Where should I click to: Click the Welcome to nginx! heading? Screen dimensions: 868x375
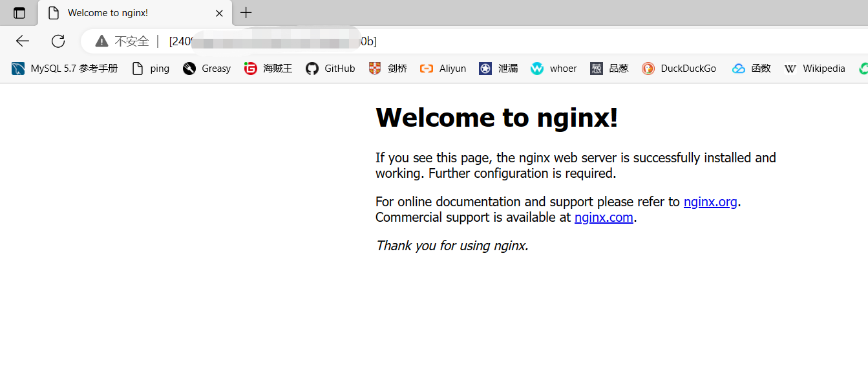click(x=496, y=117)
